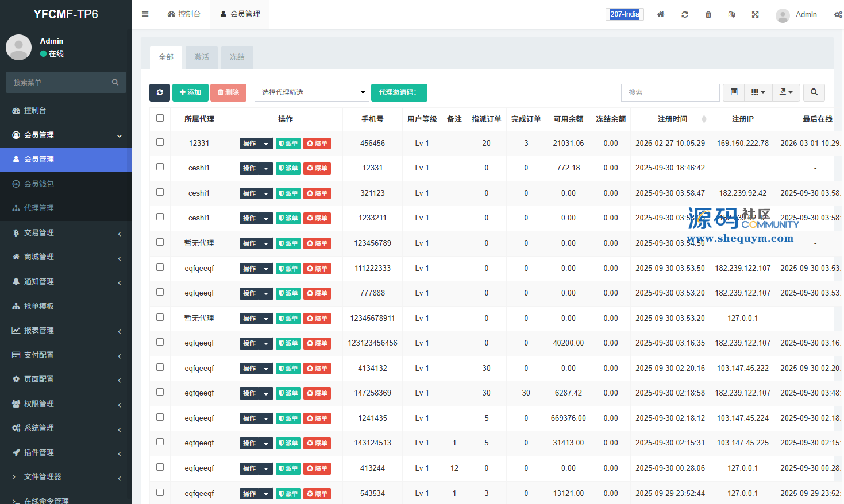
Task: Switch to the 激活 tab
Action: click(x=202, y=57)
